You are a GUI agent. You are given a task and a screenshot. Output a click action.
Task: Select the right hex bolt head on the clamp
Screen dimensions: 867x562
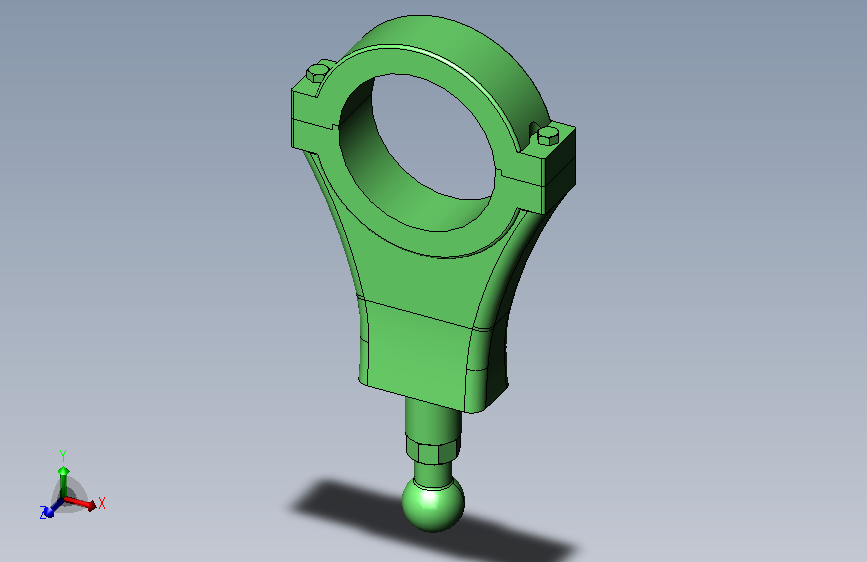[x=548, y=136]
